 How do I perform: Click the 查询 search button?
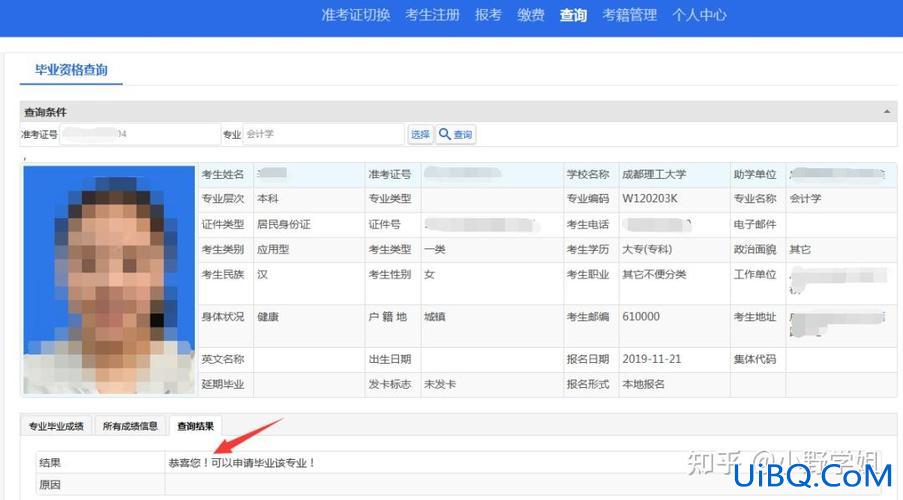456,134
